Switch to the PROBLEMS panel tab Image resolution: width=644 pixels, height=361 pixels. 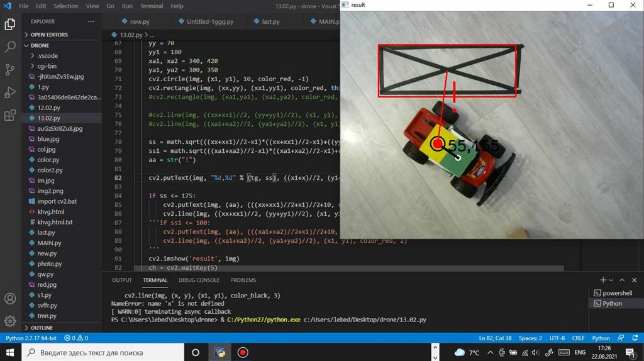243,280
